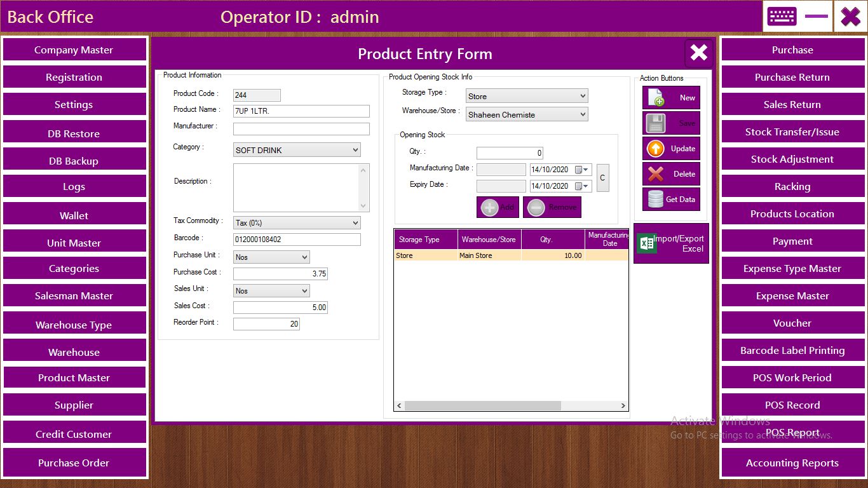The width and height of the screenshot is (868, 488).
Task: Open the Expiry Date calendar picker
Action: pyautogui.click(x=582, y=186)
